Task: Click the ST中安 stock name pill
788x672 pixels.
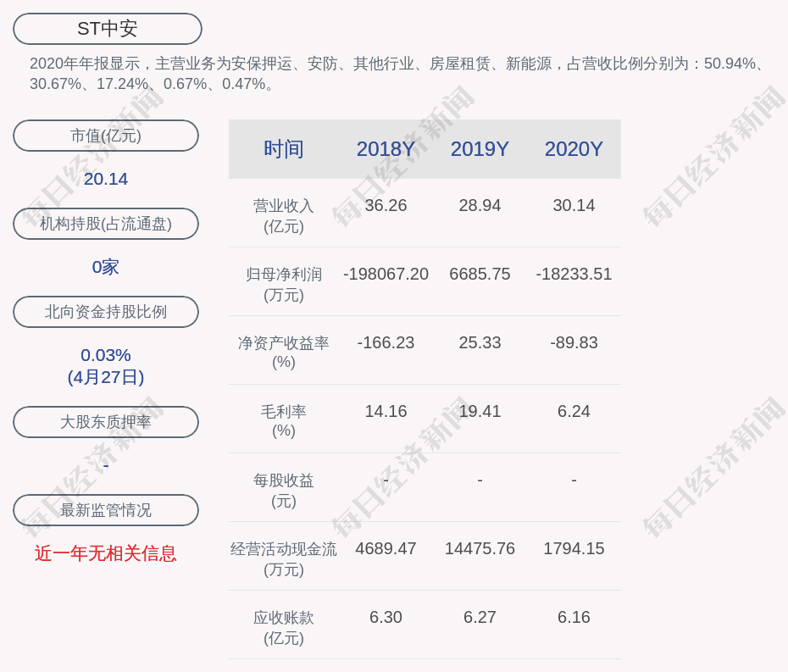Action: [108, 29]
